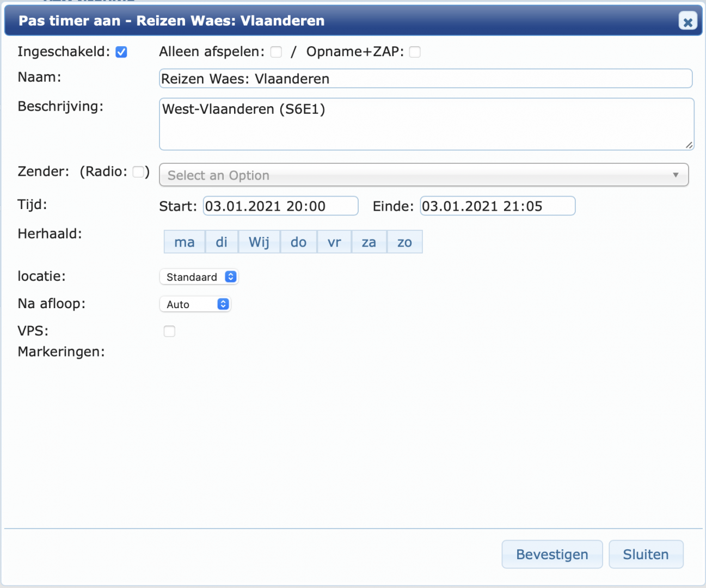
Task: Open the locatie Standaard dropdown
Action: (199, 277)
